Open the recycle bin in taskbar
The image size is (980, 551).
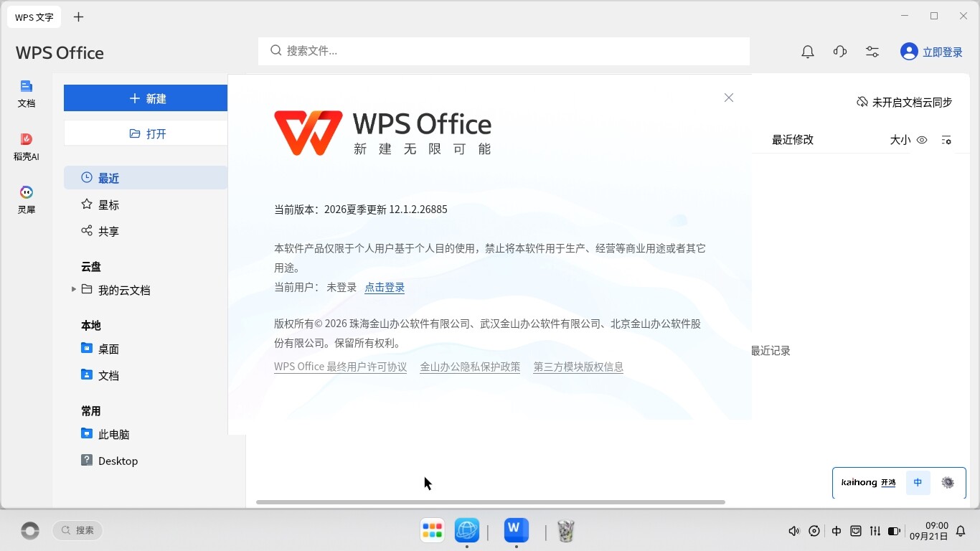566,531
